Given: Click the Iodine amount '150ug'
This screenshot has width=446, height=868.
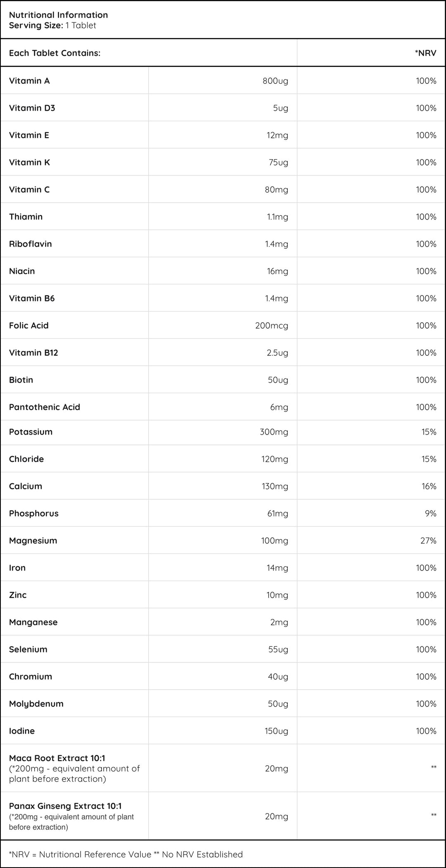Looking at the screenshot, I should (x=276, y=731).
